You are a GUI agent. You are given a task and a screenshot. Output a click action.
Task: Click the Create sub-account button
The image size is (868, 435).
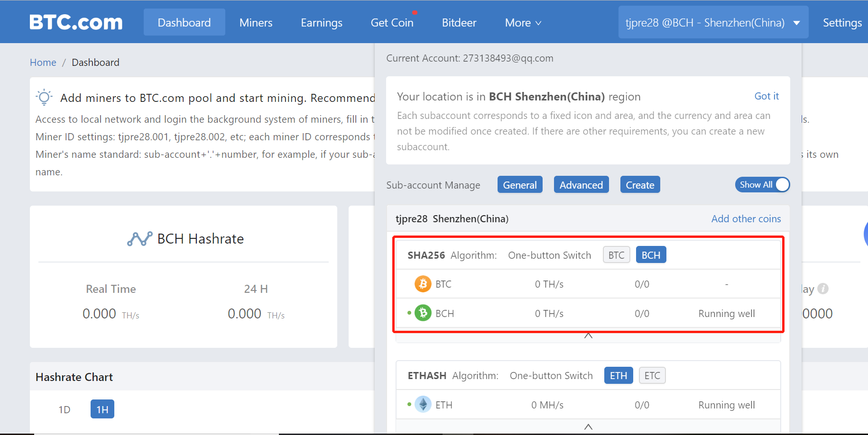coord(640,185)
